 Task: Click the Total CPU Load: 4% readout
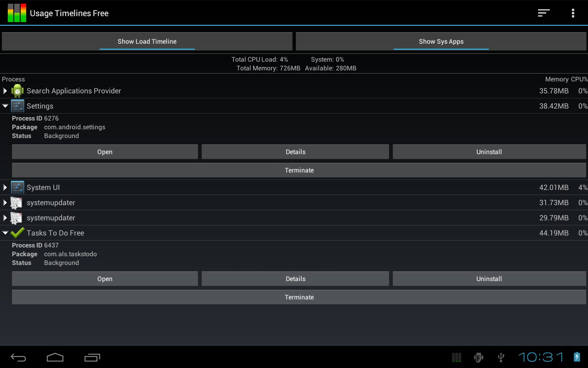point(260,59)
